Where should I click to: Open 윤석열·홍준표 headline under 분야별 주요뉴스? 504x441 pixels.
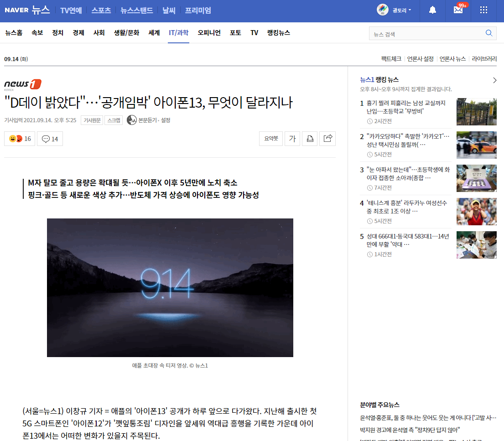(428, 418)
